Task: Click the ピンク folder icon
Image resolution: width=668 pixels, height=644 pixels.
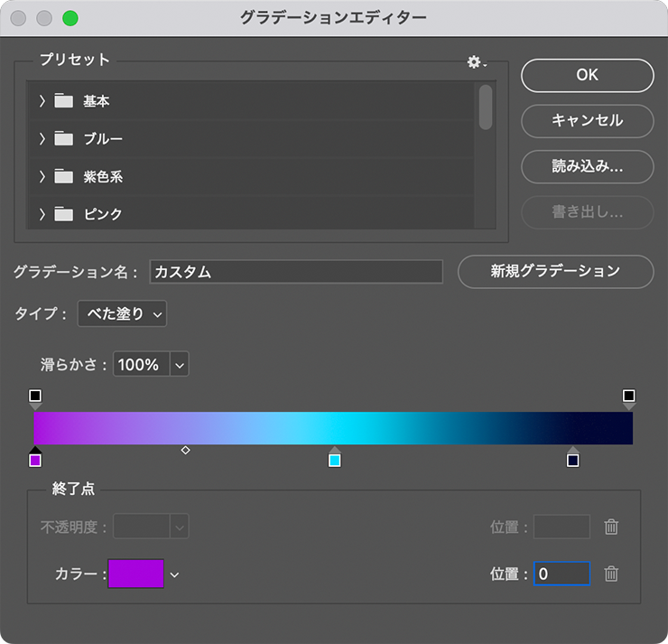Action: coord(63,215)
